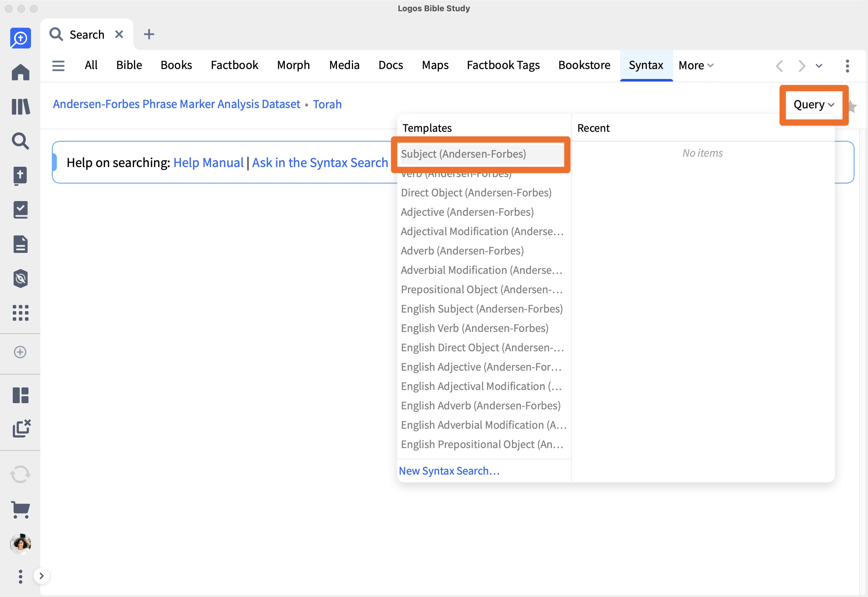Open the Documents icon in sidebar
This screenshot has width=868, height=597.
coord(20,244)
